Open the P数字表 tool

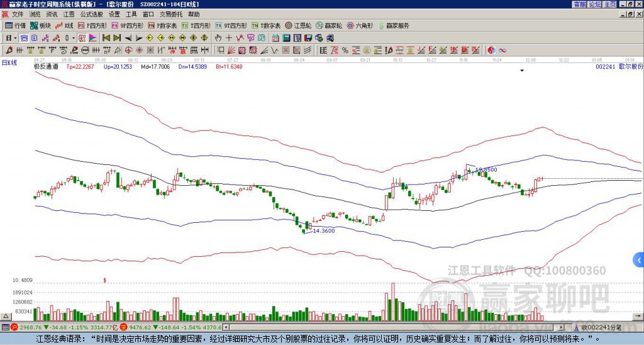tap(163, 25)
